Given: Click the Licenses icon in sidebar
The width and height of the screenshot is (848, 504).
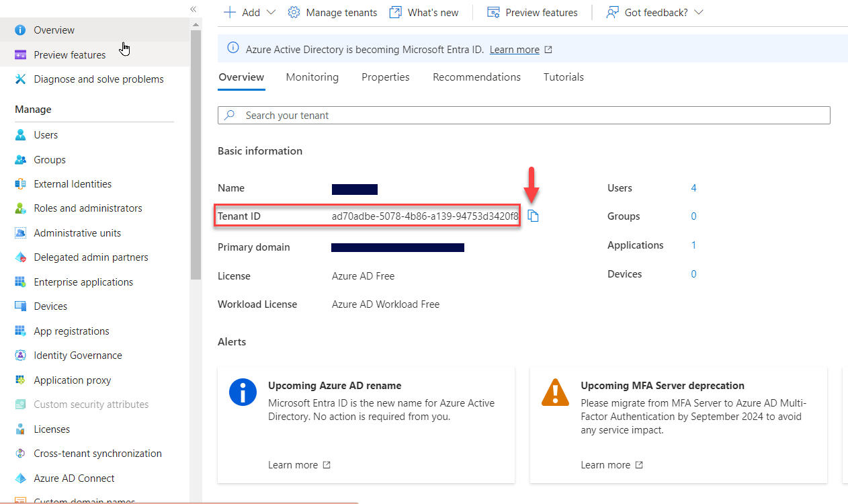Looking at the screenshot, I should click(x=20, y=429).
